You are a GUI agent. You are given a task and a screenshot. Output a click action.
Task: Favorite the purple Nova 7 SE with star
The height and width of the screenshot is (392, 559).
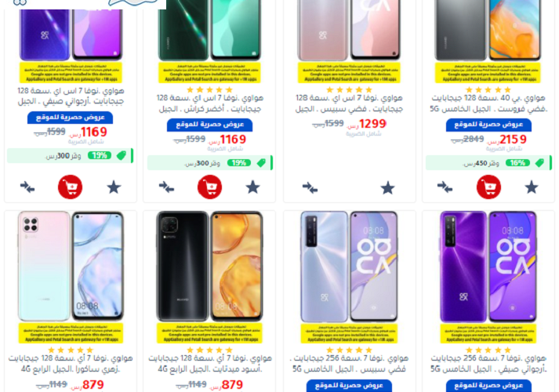point(114,187)
